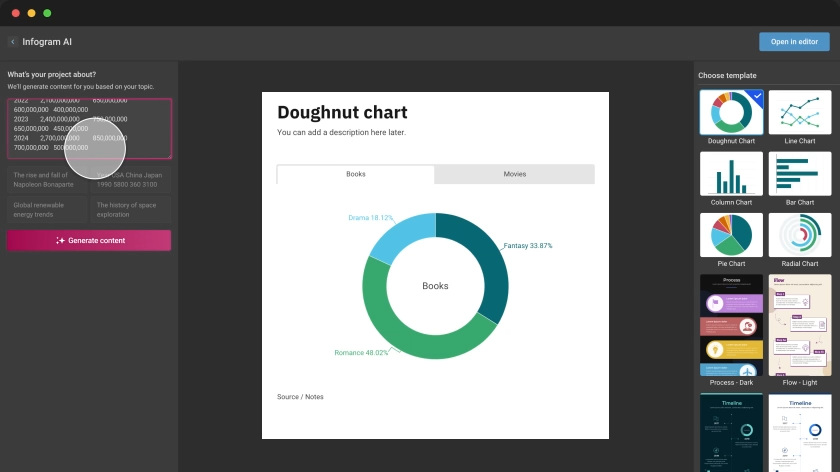Go back using the arrow beside Infogram AI
840x472 pixels.
pos(13,42)
